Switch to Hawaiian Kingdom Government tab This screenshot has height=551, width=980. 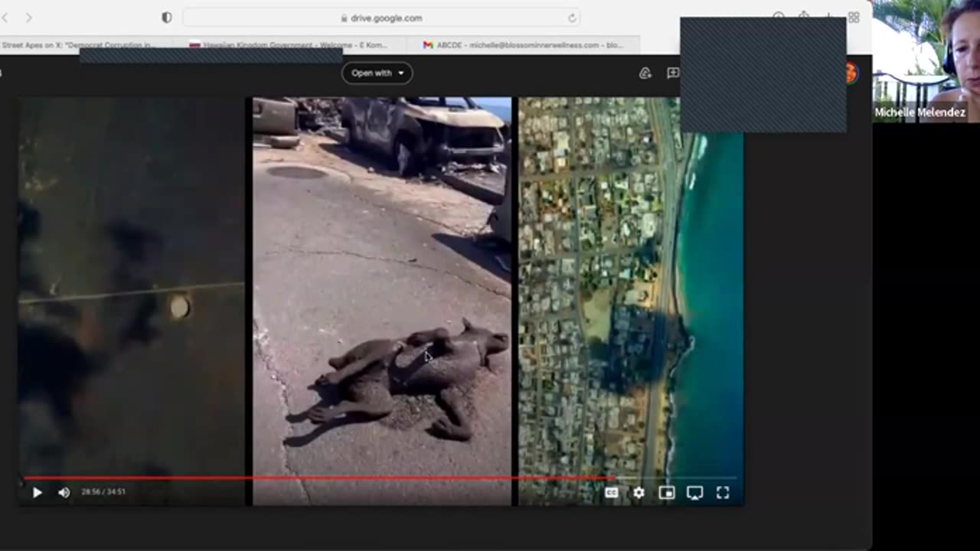pyautogui.click(x=289, y=45)
